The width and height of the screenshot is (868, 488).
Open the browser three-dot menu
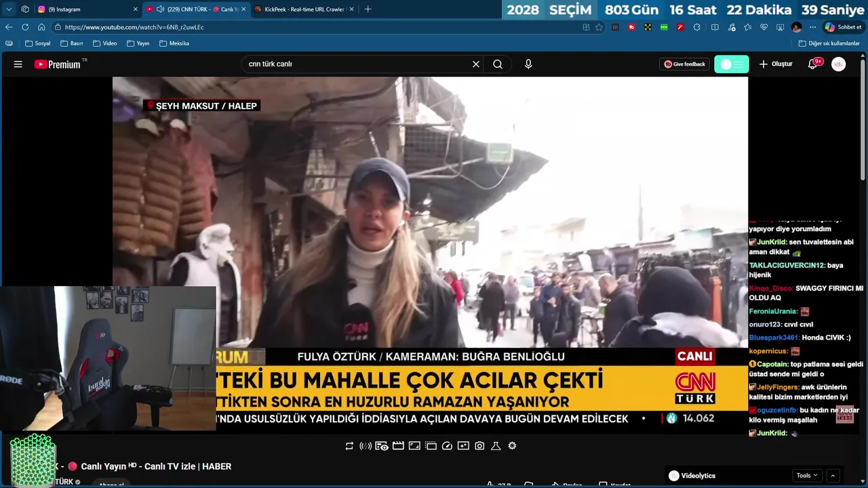812,27
